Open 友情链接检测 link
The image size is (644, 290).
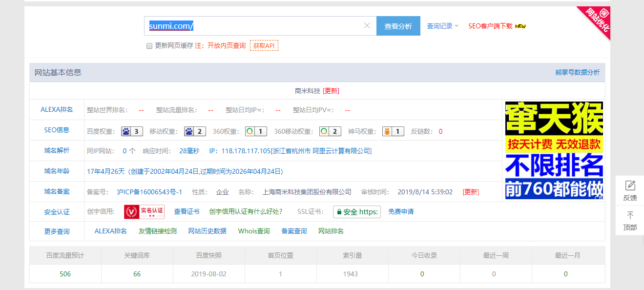(158, 231)
